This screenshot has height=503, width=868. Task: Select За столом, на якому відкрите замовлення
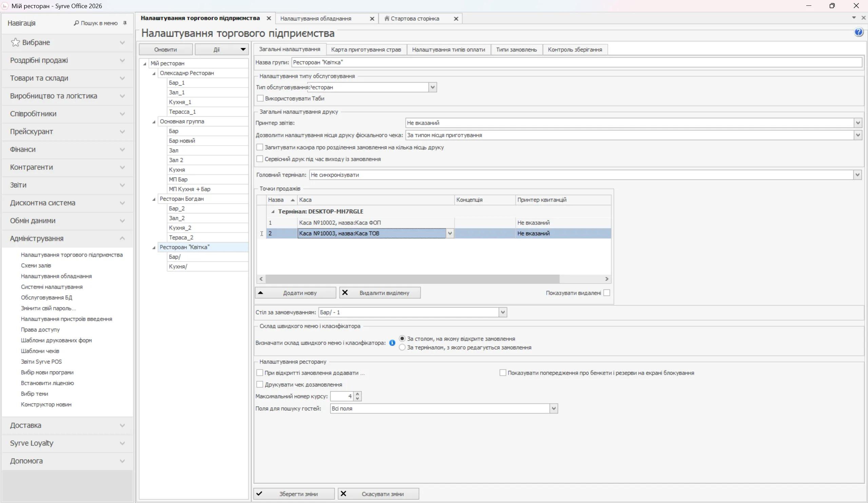pos(402,338)
